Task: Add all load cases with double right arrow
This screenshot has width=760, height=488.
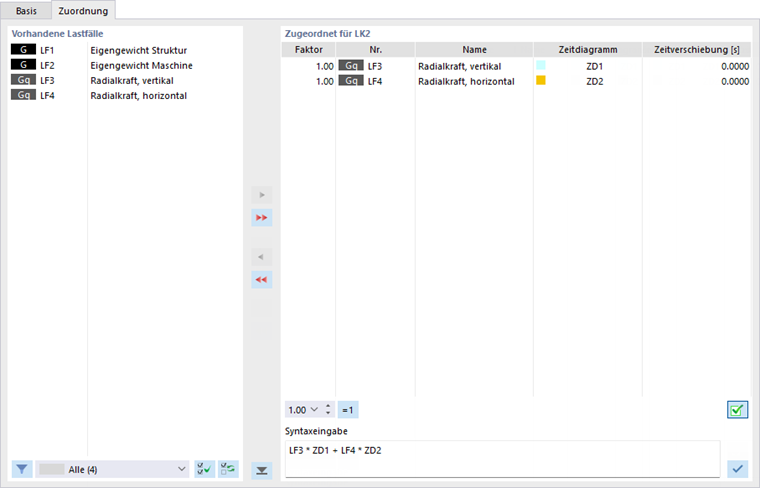Action: point(262,218)
